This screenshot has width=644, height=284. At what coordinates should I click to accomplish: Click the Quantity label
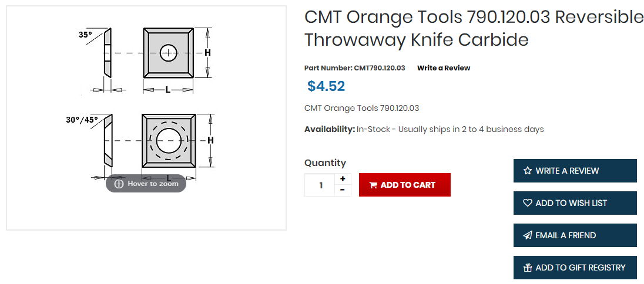coord(325,163)
